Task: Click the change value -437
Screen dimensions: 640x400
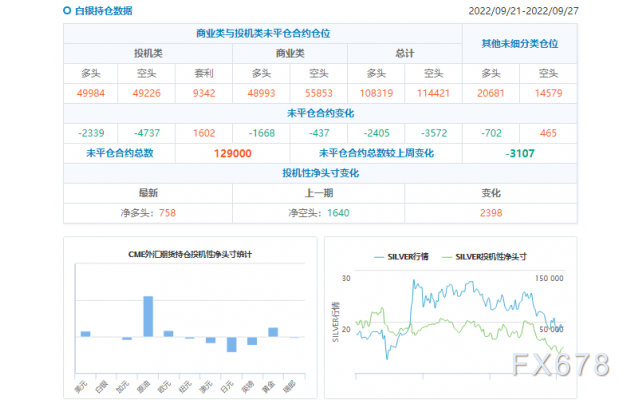Action: click(319, 133)
